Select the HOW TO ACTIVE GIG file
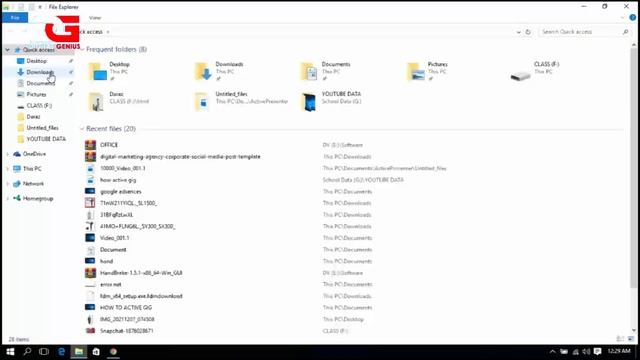 (126, 308)
